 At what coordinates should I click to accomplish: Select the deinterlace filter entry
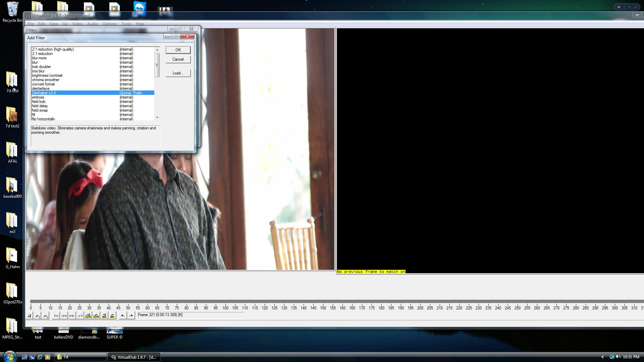click(x=41, y=88)
